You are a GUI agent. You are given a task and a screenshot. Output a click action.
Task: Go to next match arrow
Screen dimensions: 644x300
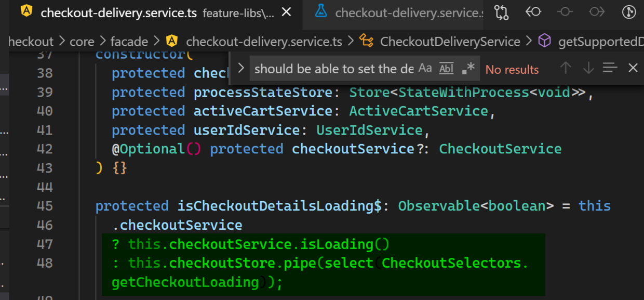(x=588, y=68)
